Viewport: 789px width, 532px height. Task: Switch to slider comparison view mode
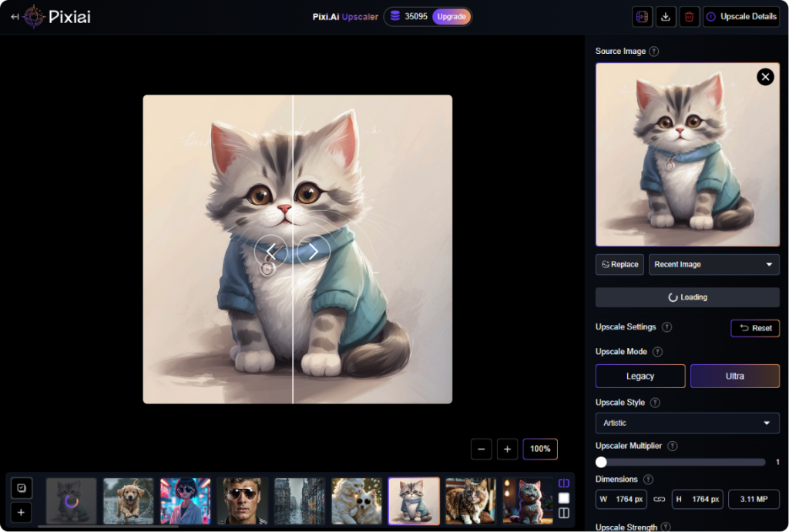click(x=564, y=483)
